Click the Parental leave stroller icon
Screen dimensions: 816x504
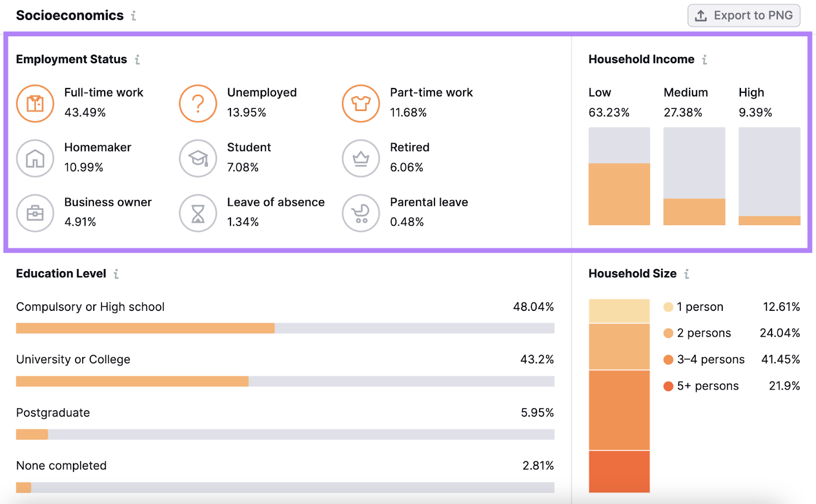point(361,213)
